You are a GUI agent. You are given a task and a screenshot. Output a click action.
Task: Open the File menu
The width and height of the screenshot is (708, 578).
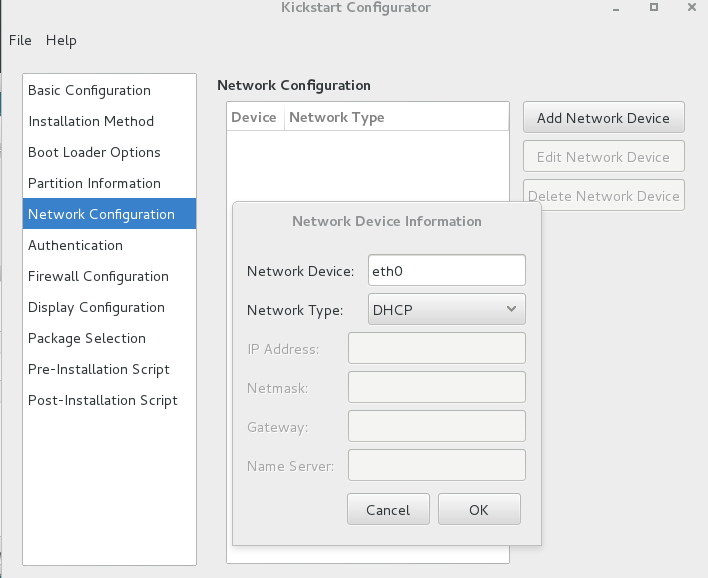pos(20,40)
